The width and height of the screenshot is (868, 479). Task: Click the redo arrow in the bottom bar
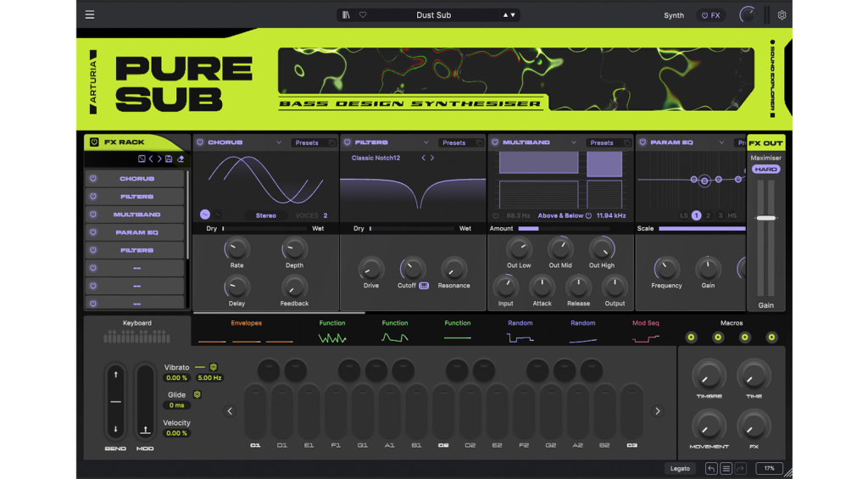click(741, 469)
